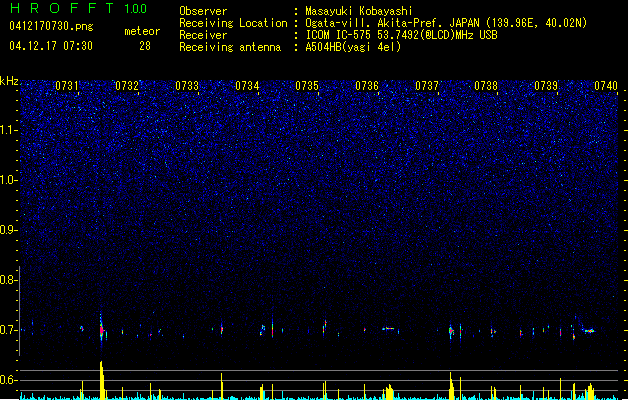Click the 0.8 frequency axis label
This screenshot has height=400, width=629.
[x=8, y=280]
